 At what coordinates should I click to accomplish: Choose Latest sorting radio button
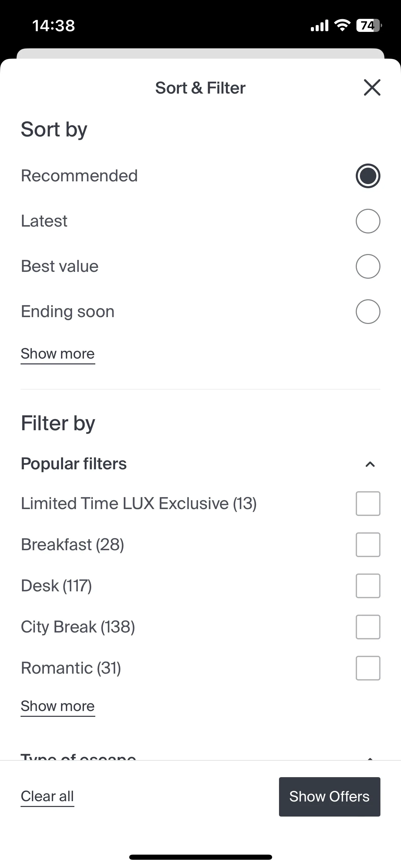[368, 221]
